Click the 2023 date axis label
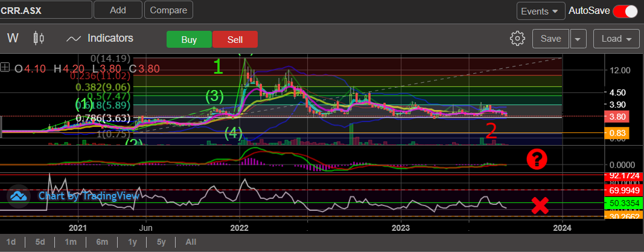 (401, 228)
